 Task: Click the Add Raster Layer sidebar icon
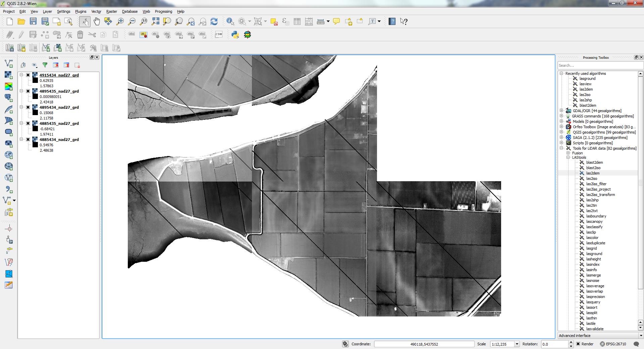click(9, 75)
